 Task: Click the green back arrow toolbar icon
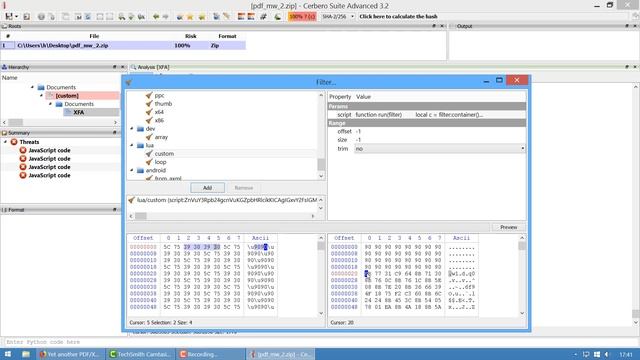(x=156, y=17)
